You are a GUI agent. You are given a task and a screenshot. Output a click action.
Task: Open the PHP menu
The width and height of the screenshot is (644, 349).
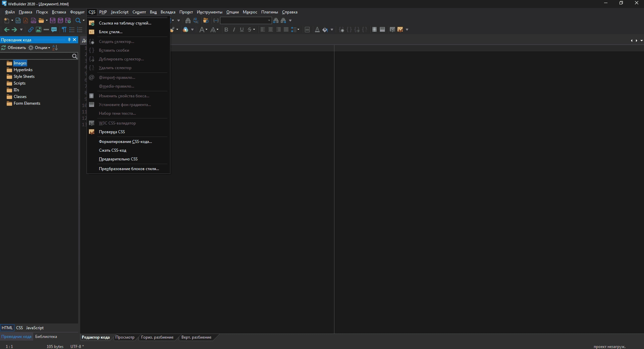pyautogui.click(x=103, y=12)
